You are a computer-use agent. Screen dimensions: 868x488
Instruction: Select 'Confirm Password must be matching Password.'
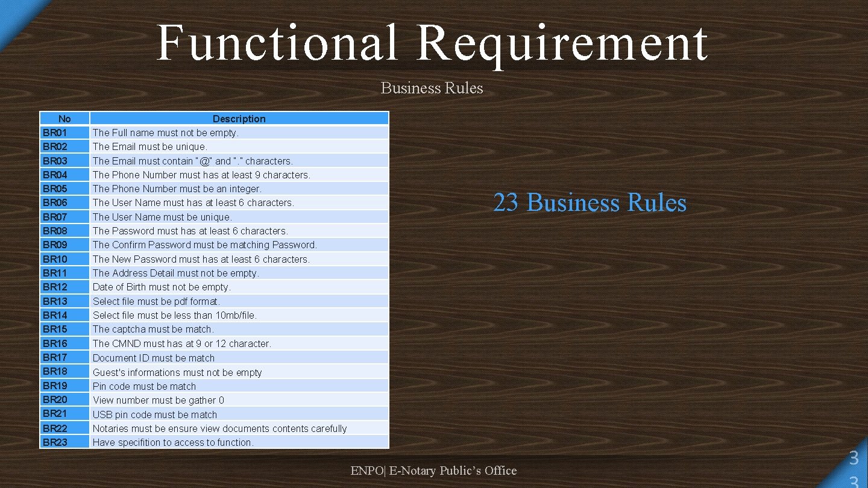[239, 245]
